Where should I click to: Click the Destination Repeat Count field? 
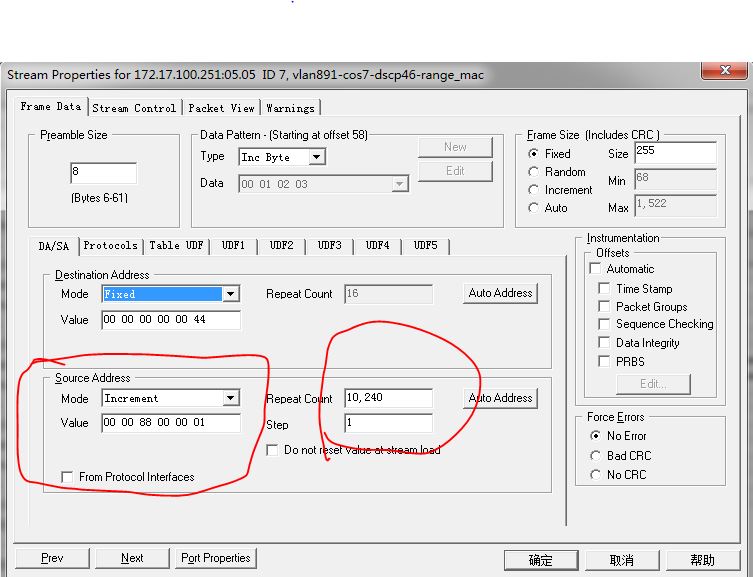pyautogui.click(x=389, y=294)
